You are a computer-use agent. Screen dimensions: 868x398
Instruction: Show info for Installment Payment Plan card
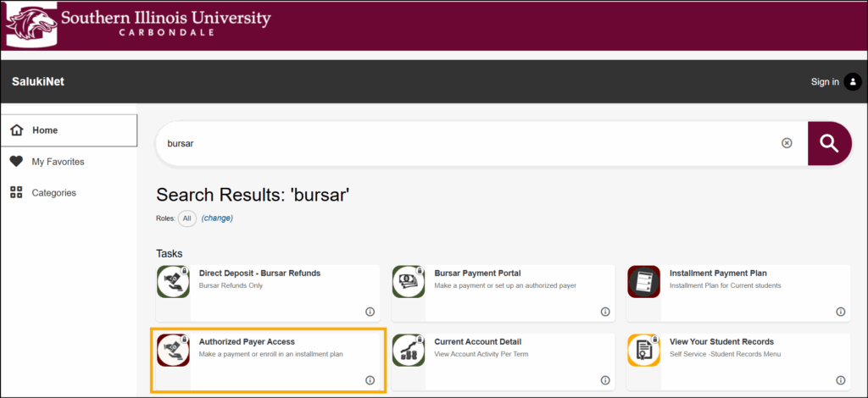point(841,312)
